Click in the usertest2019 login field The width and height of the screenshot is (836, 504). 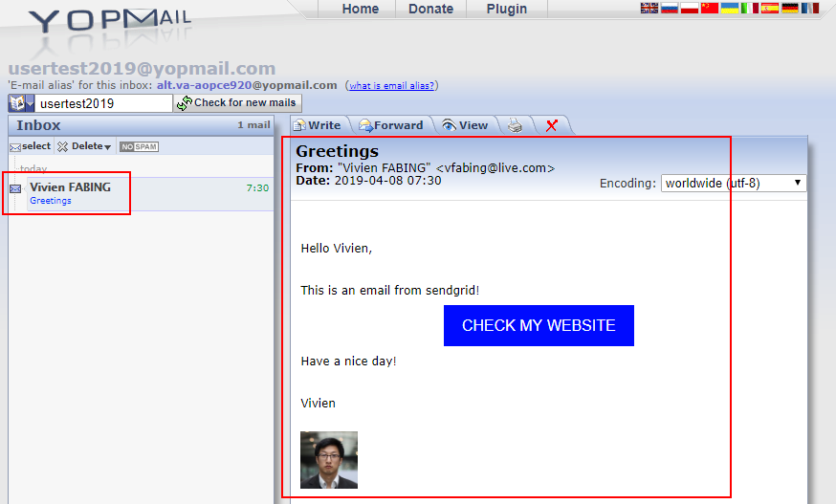(104, 103)
